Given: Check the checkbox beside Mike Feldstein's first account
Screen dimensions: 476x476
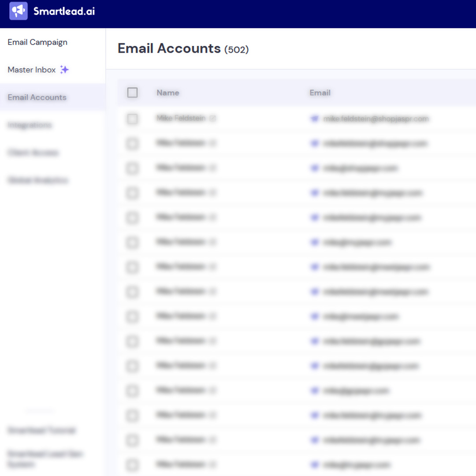Looking at the screenshot, I should (x=132, y=119).
